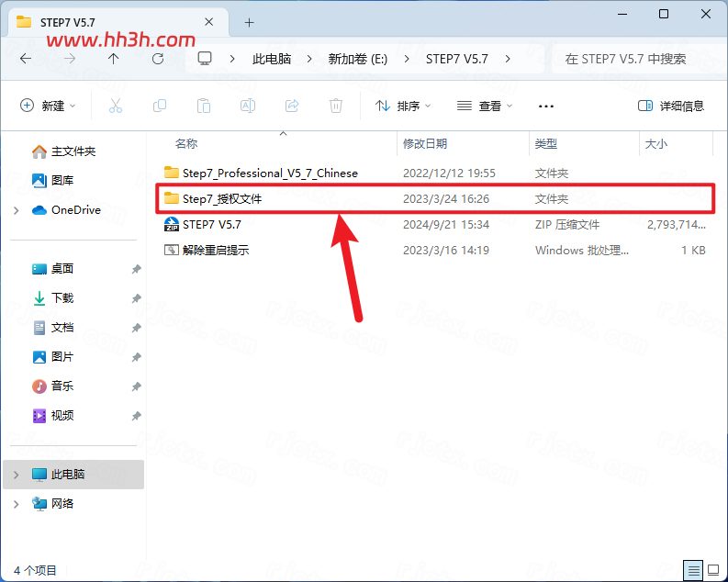The height and width of the screenshot is (582, 728).
Task: Click the pin icon next to 音乐
Action: click(x=136, y=386)
